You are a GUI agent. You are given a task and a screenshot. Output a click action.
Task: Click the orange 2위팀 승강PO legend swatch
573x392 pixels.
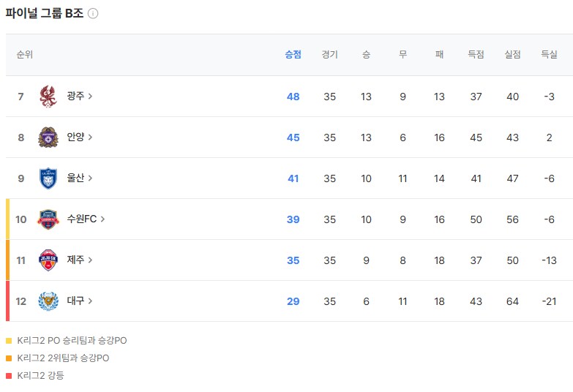(x=9, y=358)
